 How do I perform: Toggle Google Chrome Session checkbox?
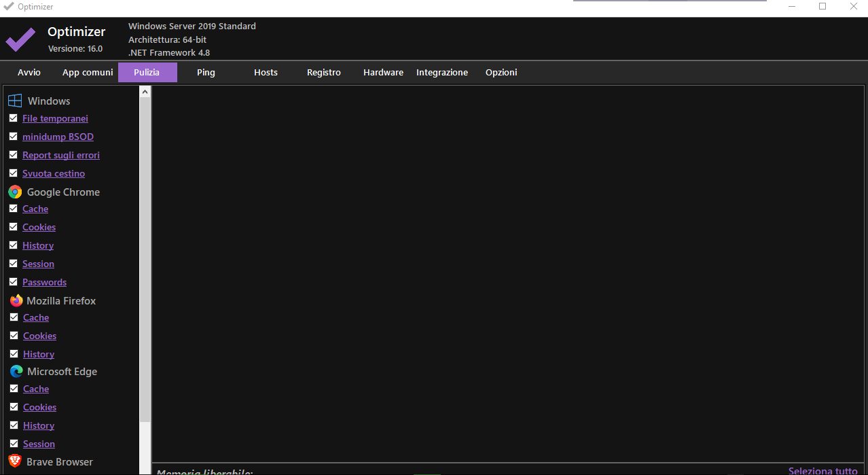click(x=13, y=264)
